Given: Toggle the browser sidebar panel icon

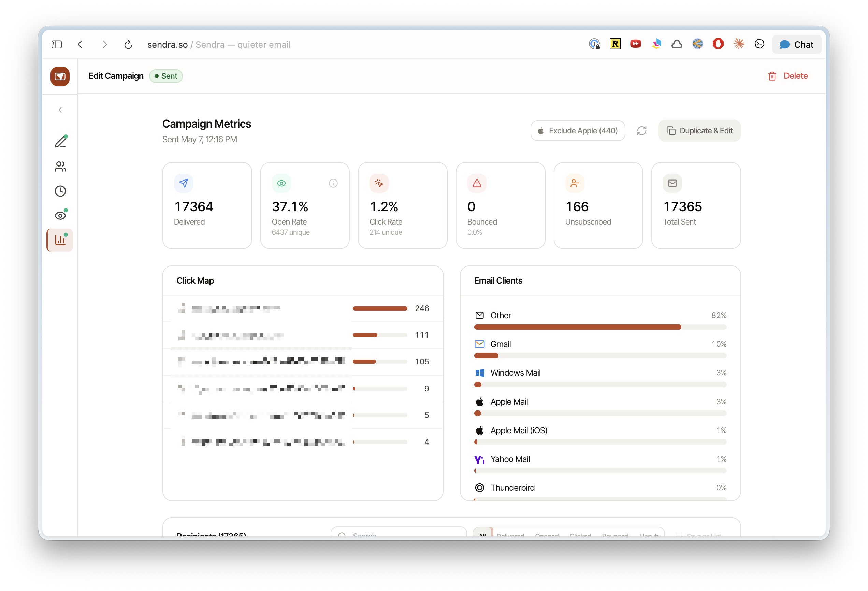Looking at the screenshot, I should [56, 45].
